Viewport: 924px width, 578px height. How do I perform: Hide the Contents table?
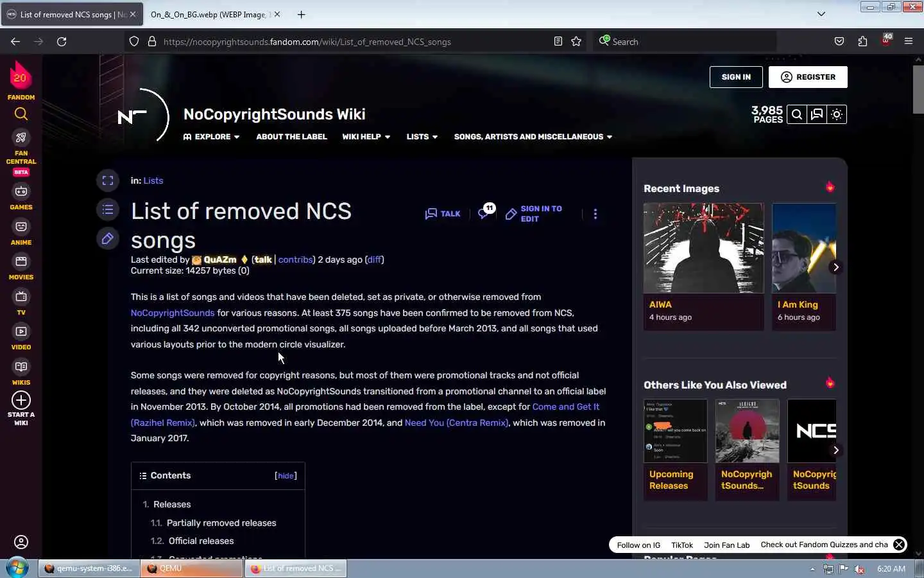point(286,476)
